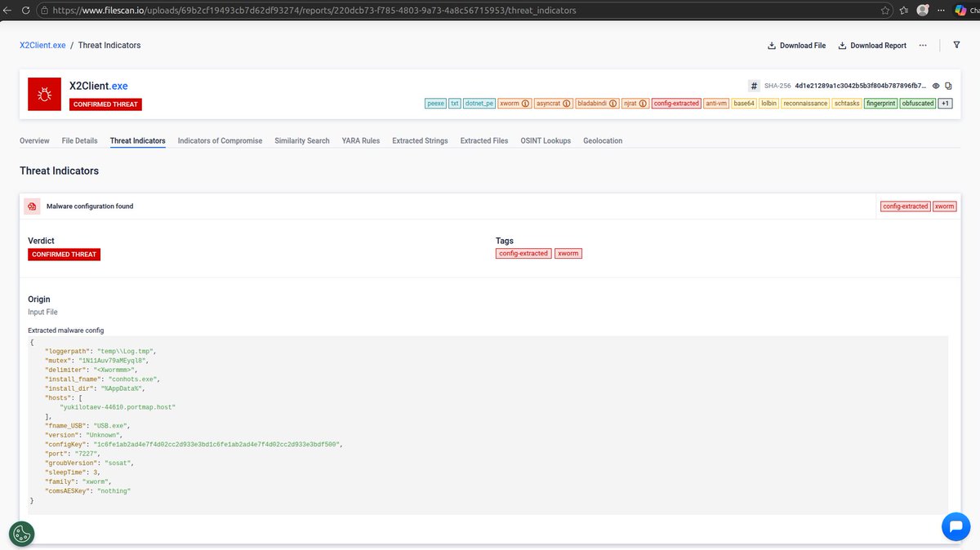
Task: Select the Threat Indicators tab
Action: pos(137,140)
